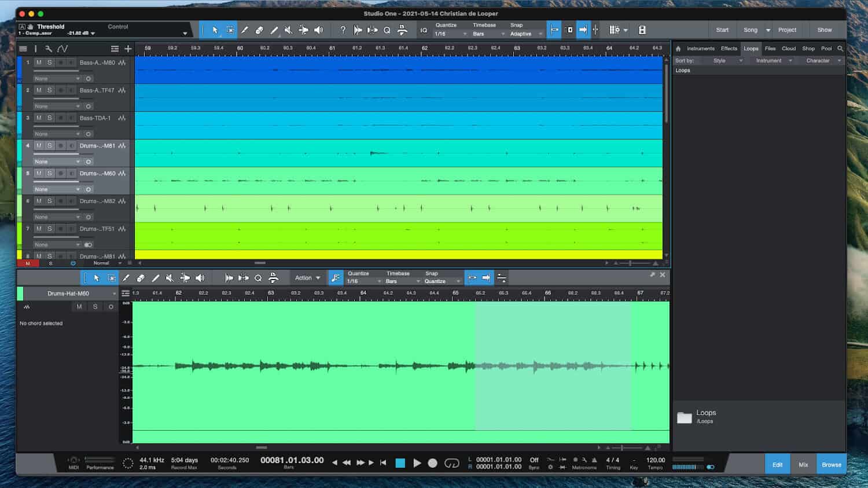868x488 pixels.
Task: Click the Stop transport button
Action: click(400, 463)
